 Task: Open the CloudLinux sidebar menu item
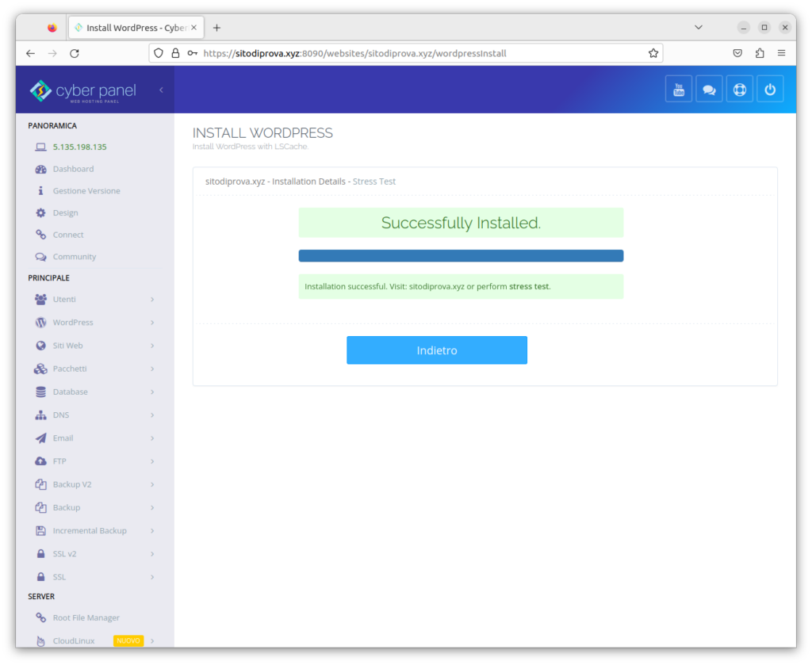94,640
